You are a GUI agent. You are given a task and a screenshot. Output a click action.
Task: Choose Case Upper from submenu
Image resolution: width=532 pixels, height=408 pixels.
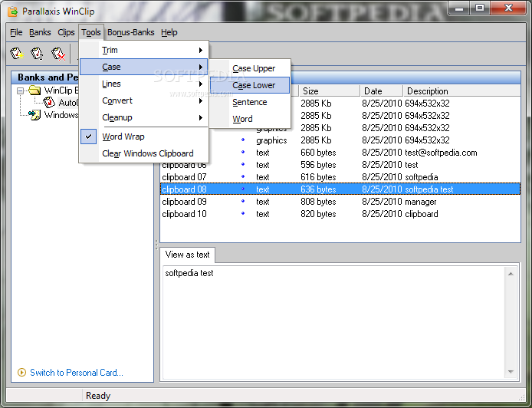[x=250, y=68]
